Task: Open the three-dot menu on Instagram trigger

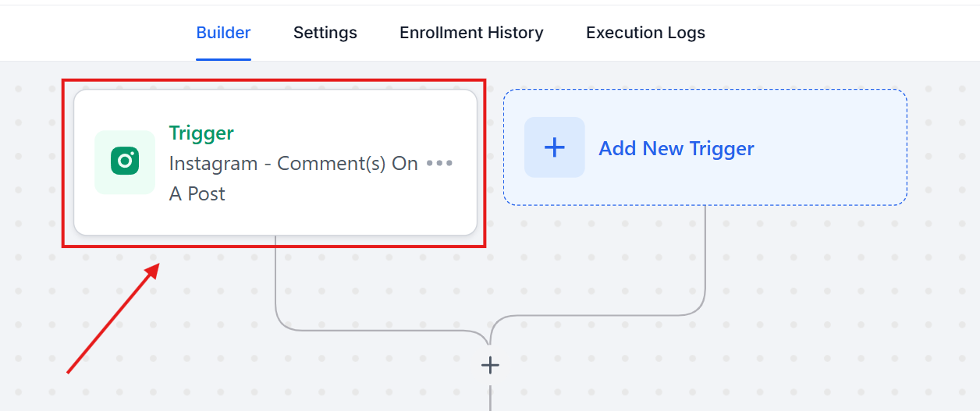Action: pyautogui.click(x=440, y=164)
